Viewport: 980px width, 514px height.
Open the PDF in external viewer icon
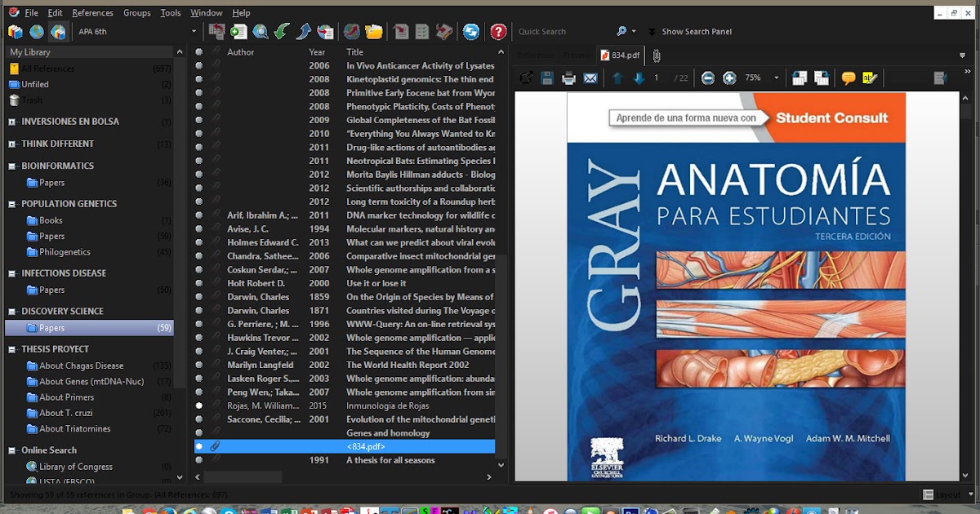[527, 78]
